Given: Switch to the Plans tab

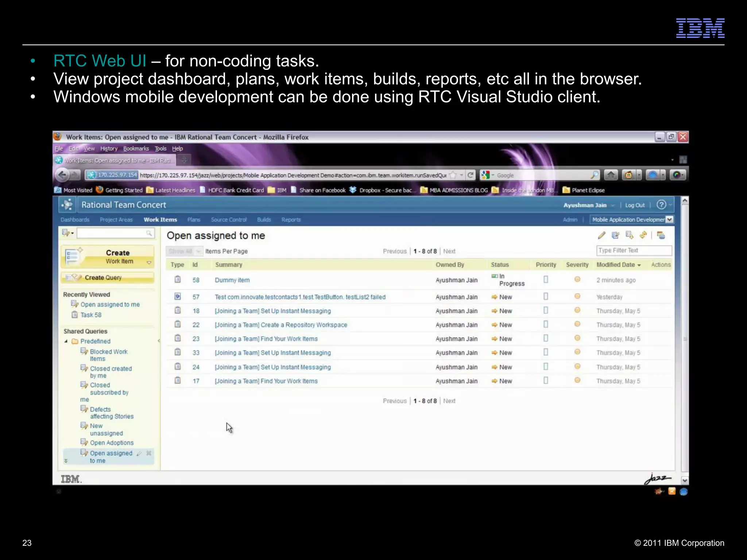Looking at the screenshot, I should click(194, 219).
